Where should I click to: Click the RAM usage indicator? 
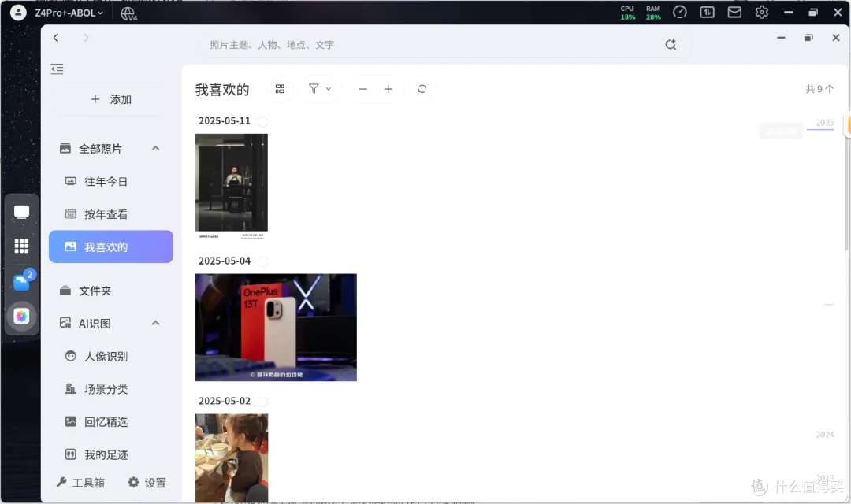[x=653, y=13]
